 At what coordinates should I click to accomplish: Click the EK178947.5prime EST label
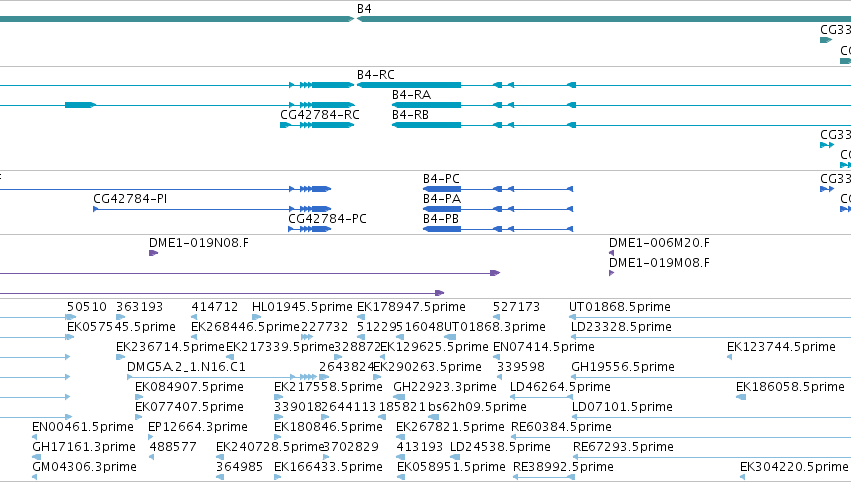coord(411,307)
